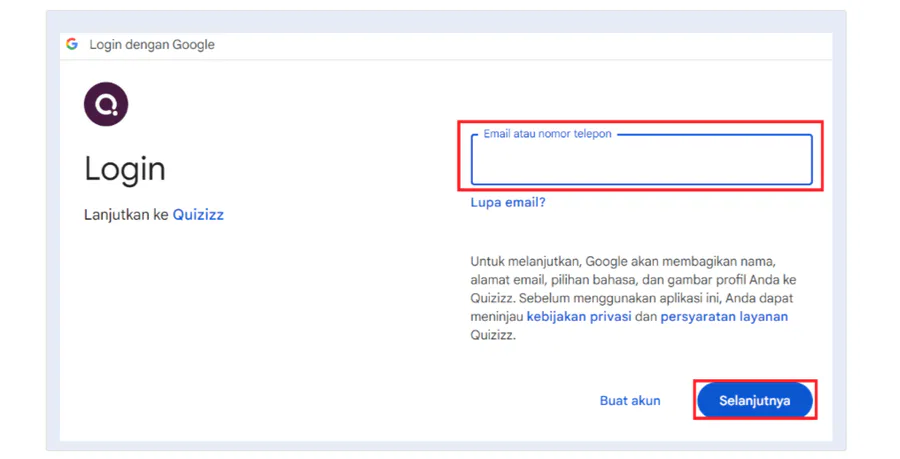Viewport: 900px width, 459px height.
Task: Open the "Lupa email?" link
Action: (x=508, y=202)
